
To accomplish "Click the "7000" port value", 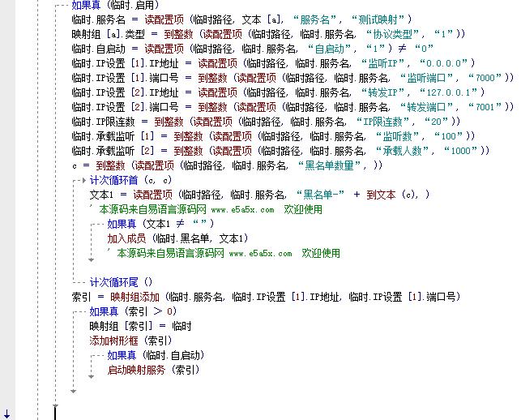I will click(x=485, y=78).
